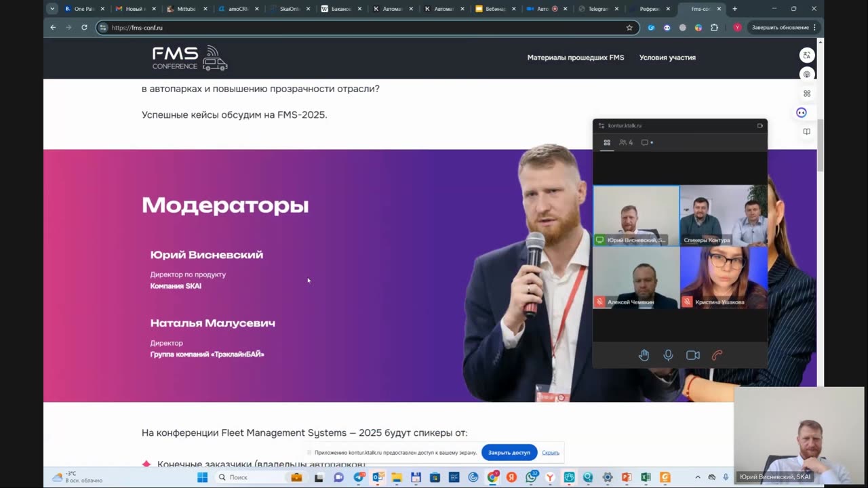Click the FMS Conference logo

coord(190,58)
